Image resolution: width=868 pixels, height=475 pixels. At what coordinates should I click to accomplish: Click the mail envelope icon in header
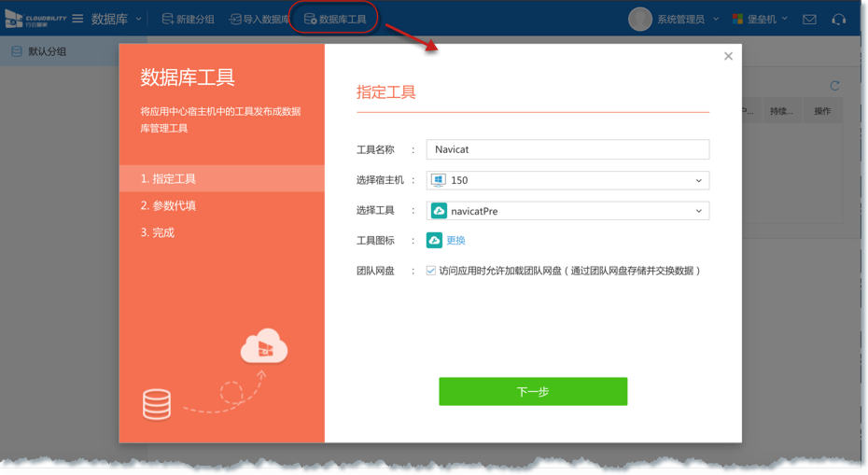point(809,19)
